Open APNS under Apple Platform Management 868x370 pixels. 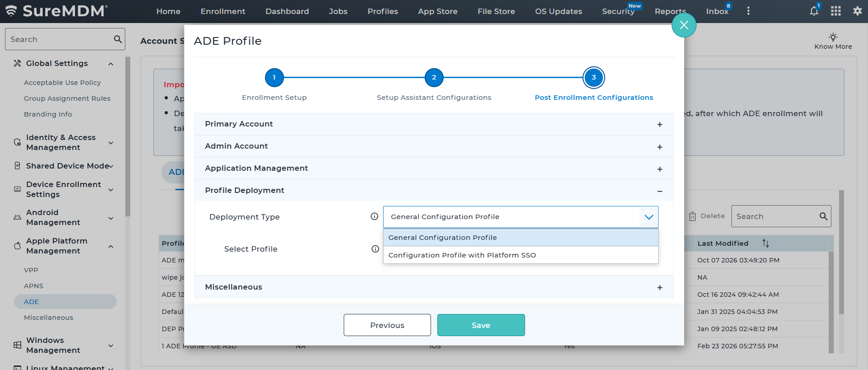click(33, 286)
